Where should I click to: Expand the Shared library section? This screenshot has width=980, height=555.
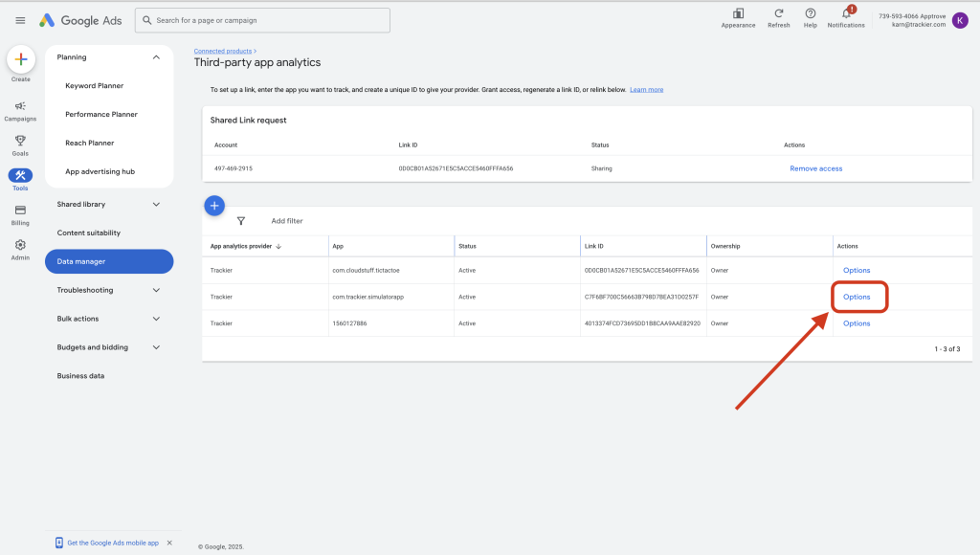[x=156, y=205]
